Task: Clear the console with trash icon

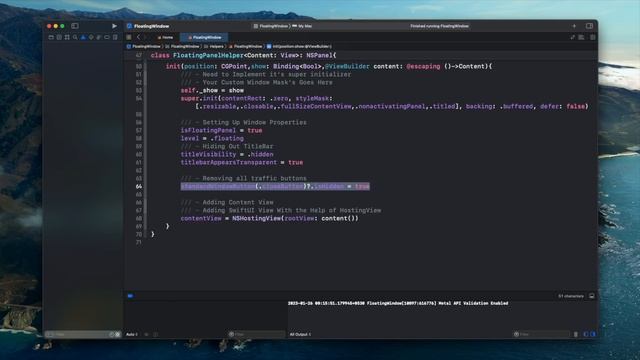Action: tap(576, 334)
